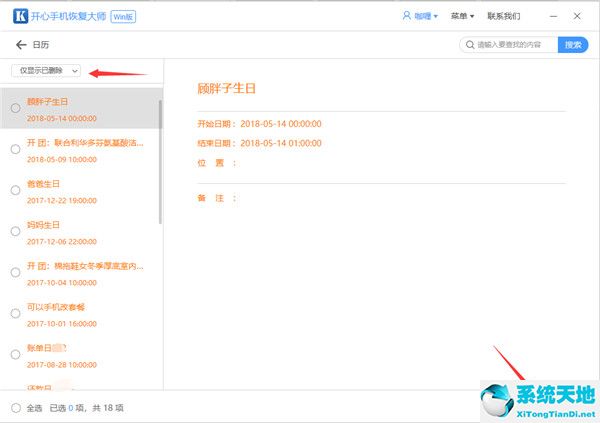
Task: Check the 可以手机改套餐 entry circle
Action: (x=15, y=314)
